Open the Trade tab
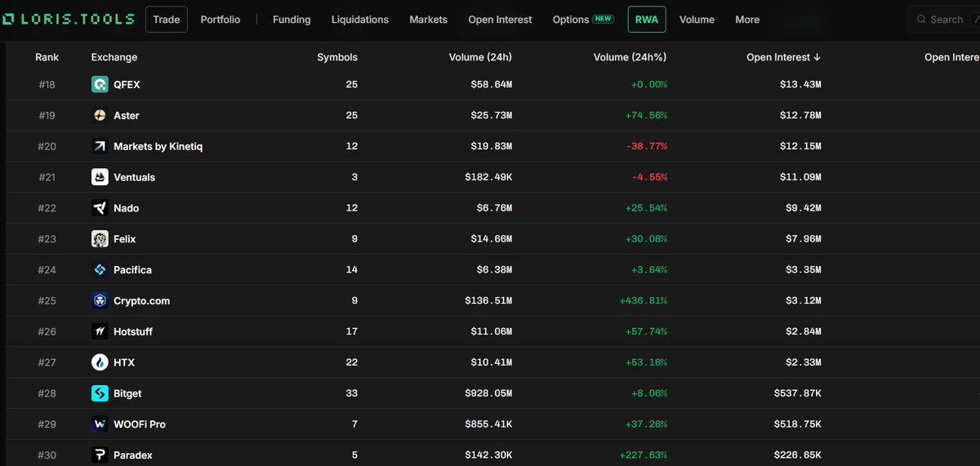 point(167,20)
